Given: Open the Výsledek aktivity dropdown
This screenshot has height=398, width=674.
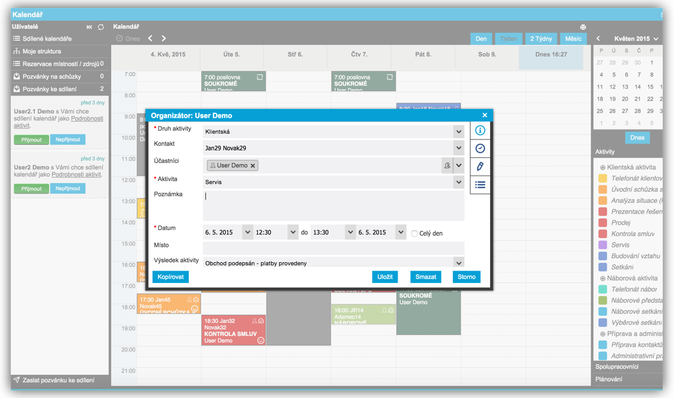Looking at the screenshot, I should [459, 263].
